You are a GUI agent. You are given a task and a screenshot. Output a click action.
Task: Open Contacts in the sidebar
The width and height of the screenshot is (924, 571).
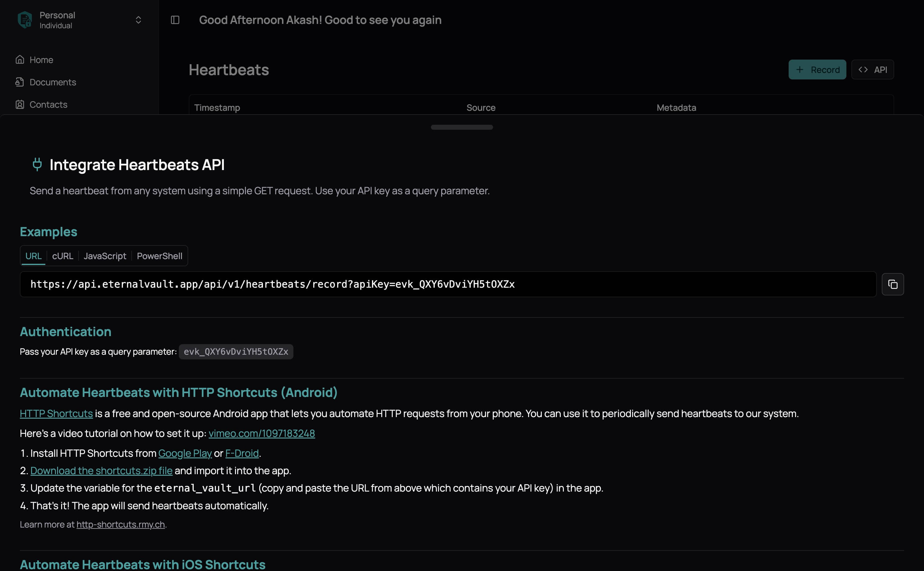point(48,104)
